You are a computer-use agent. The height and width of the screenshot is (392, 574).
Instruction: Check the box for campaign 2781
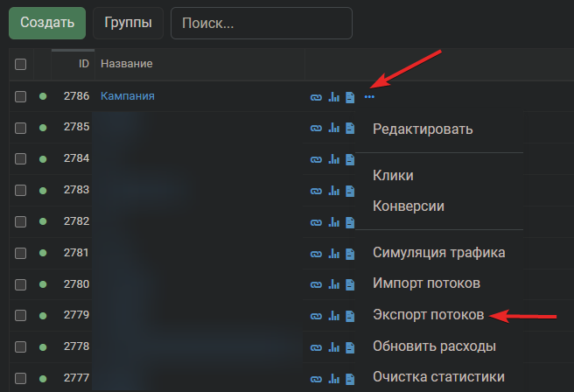click(x=20, y=253)
